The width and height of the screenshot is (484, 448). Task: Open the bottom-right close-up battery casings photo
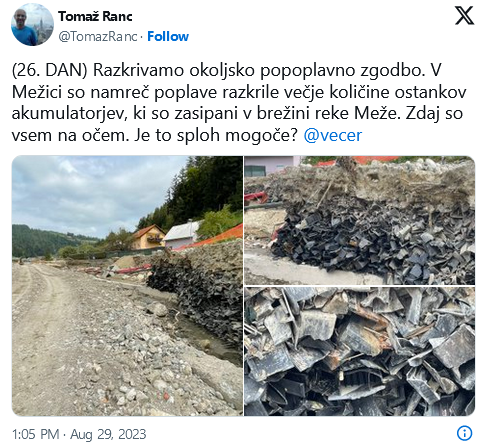(359, 351)
